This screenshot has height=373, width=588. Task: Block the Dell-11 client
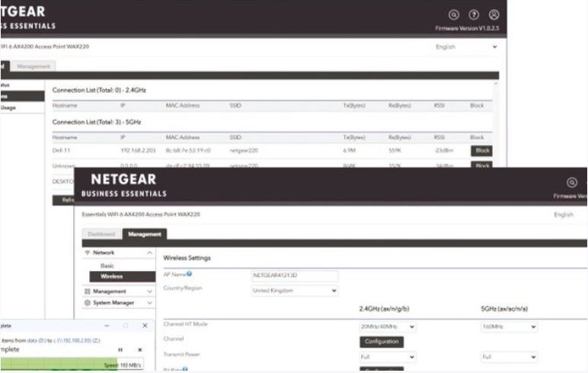(x=481, y=151)
